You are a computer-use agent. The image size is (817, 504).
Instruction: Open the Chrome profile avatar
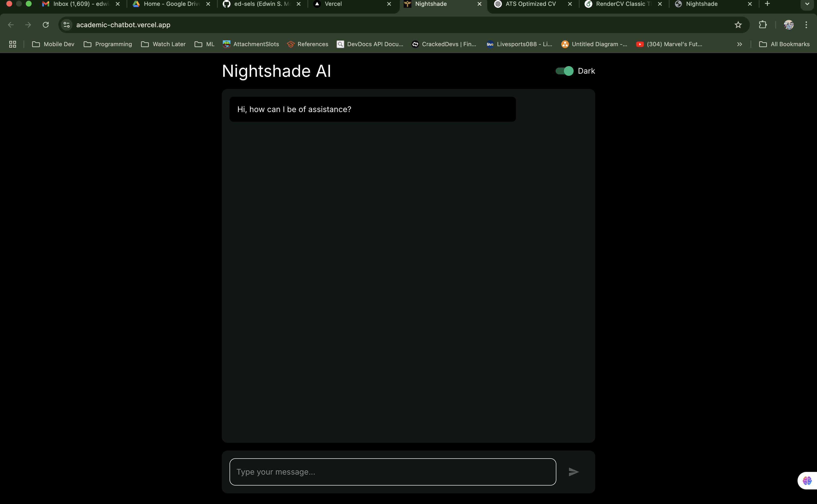[789, 25]
